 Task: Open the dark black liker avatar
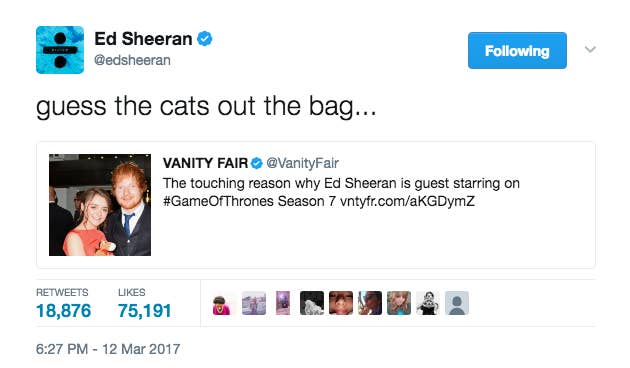click(312, 303)
